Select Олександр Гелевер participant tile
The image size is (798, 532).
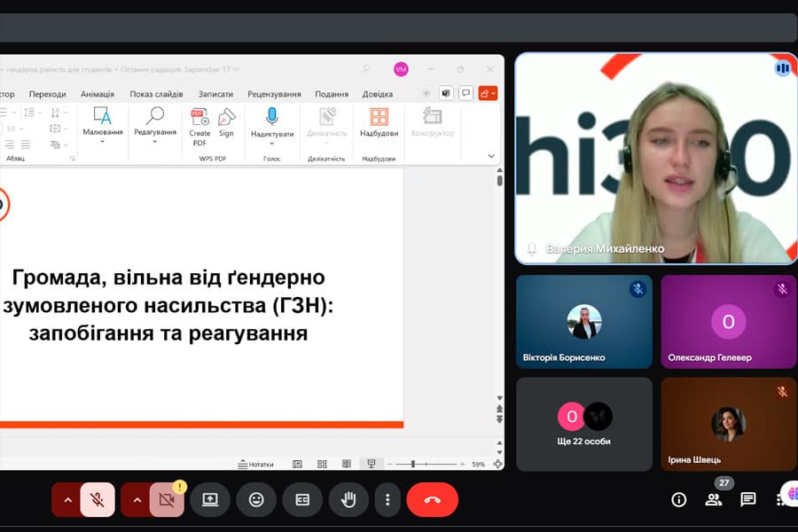pos(728,322)
